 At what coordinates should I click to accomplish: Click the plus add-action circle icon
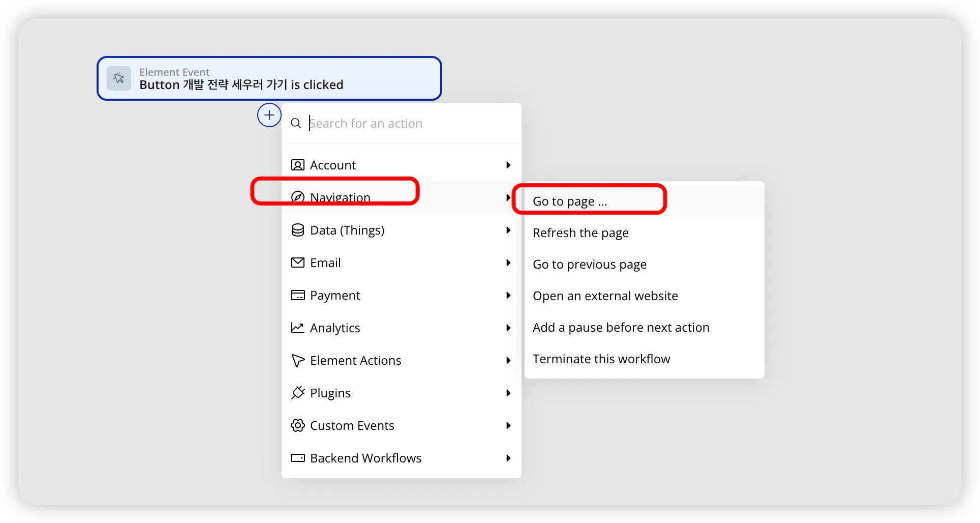[x=269, y=115]
